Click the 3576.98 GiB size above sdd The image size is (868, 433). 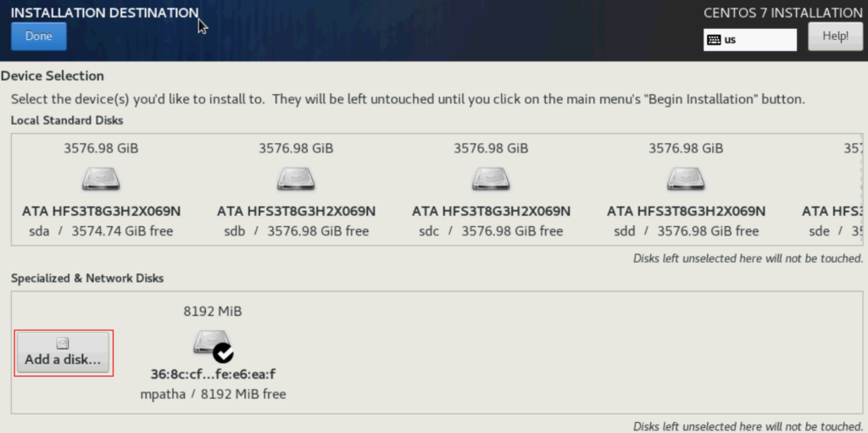(x=686, y=148)
